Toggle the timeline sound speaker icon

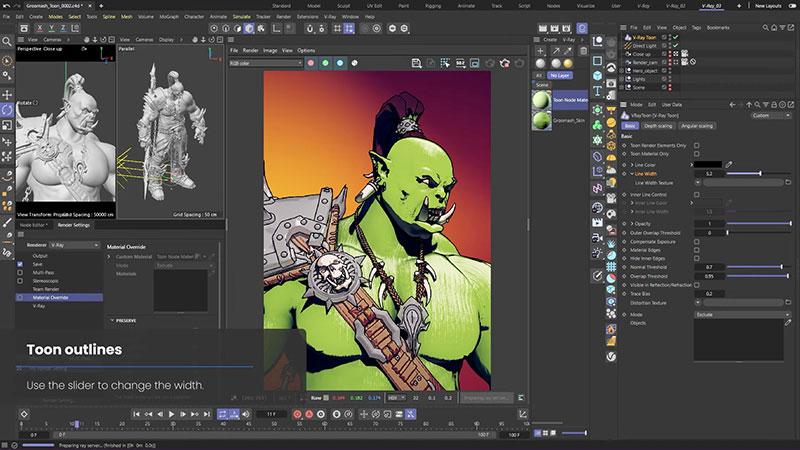pyautogui.click(x=246, y=414)
